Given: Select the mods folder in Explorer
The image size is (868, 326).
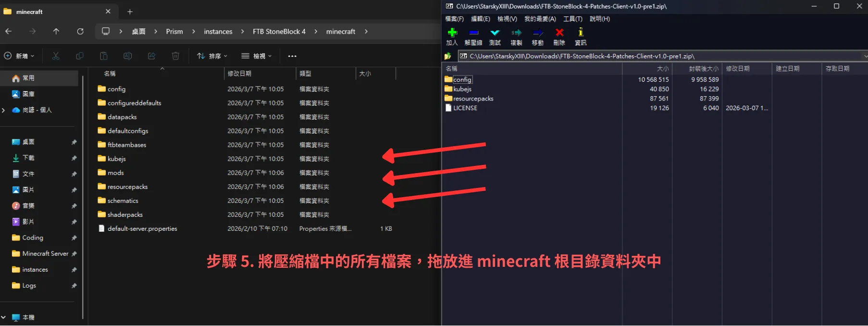Looking at the screenshot, I should point(115,173).
